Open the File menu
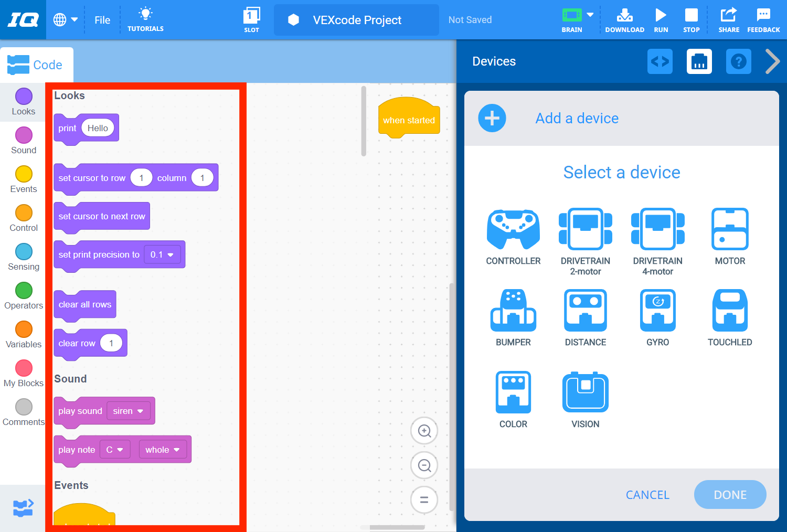This screenshot has width=787, height=532. pyautogui.click(x=102, y=19)
